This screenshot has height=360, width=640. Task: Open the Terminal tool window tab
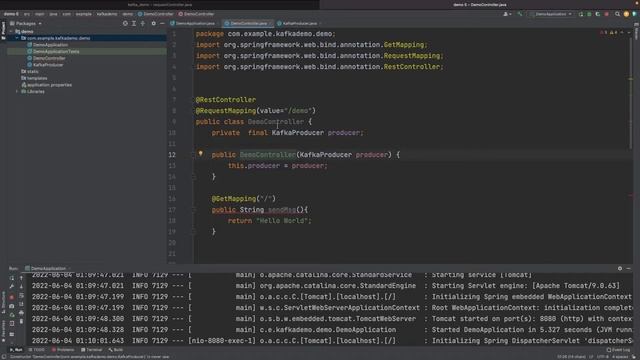(91, 350)
